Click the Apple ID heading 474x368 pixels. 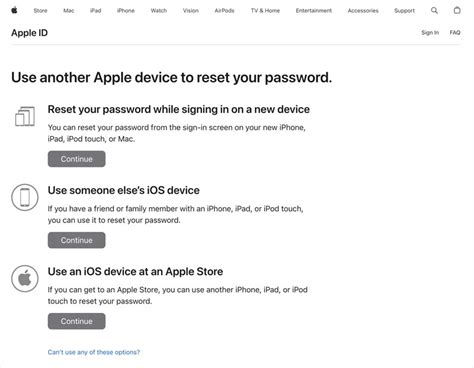pyautogui.click(x=29, y=33)
